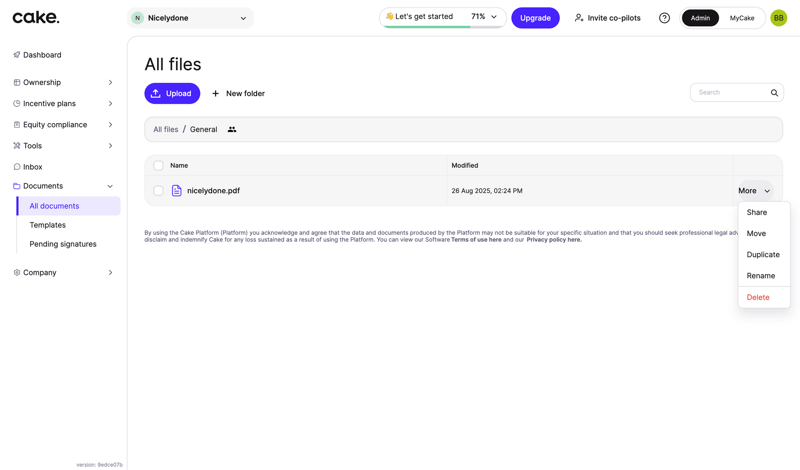Open the BB user avatar
800x470 pixels.
[778, 18]
